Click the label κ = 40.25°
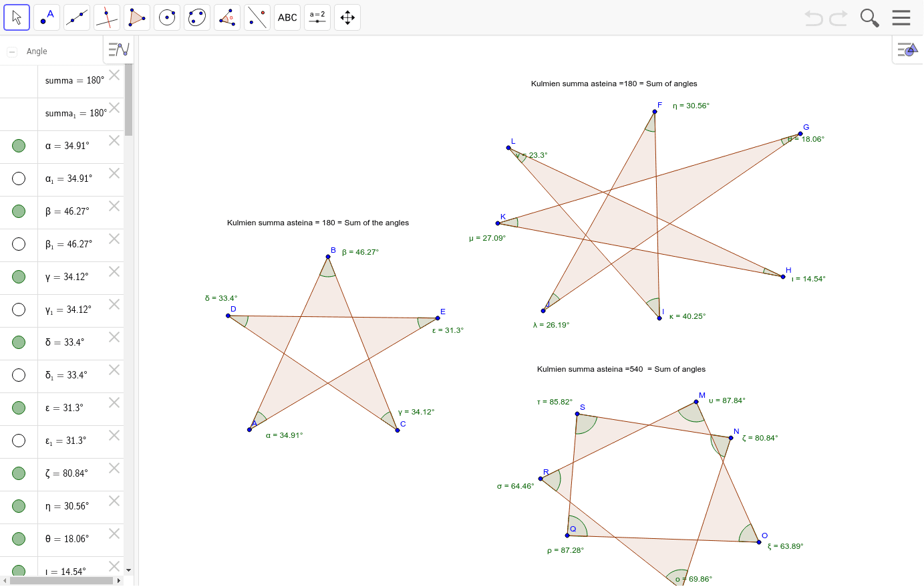 (x=687, y=316)
